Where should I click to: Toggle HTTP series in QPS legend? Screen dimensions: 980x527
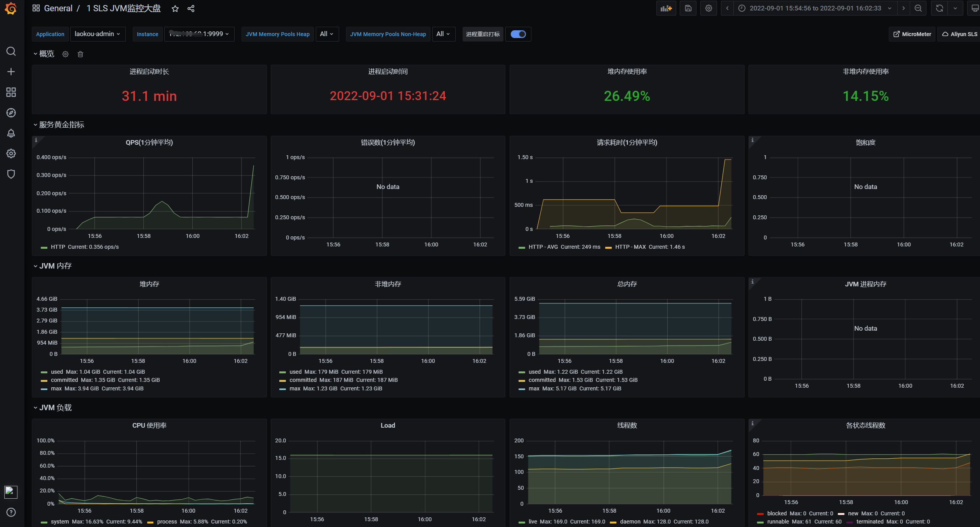(x=58, y=247)
